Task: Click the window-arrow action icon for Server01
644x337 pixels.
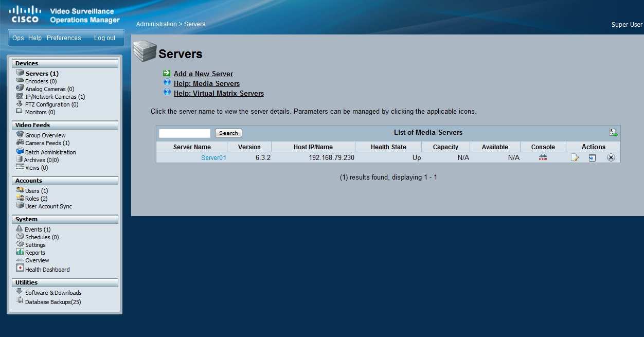Action: [592, 157]
